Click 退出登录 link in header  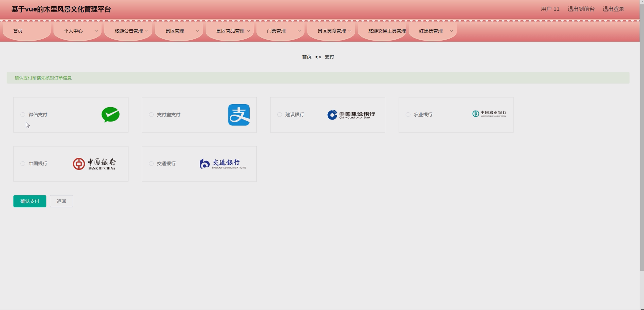click(x=613, y=9)
